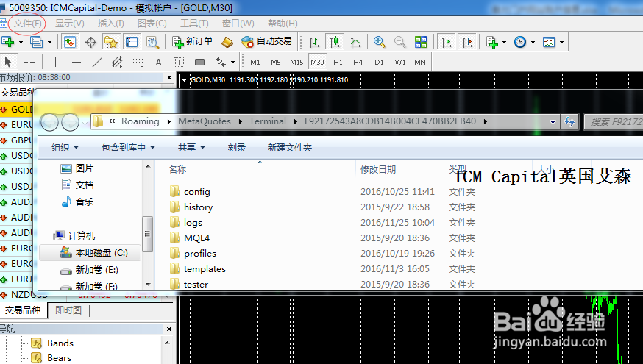The height and width of the screenshot is (364, 643).
Task: Click MetaQuotes in the address path
Action: [x=205, y=121]
